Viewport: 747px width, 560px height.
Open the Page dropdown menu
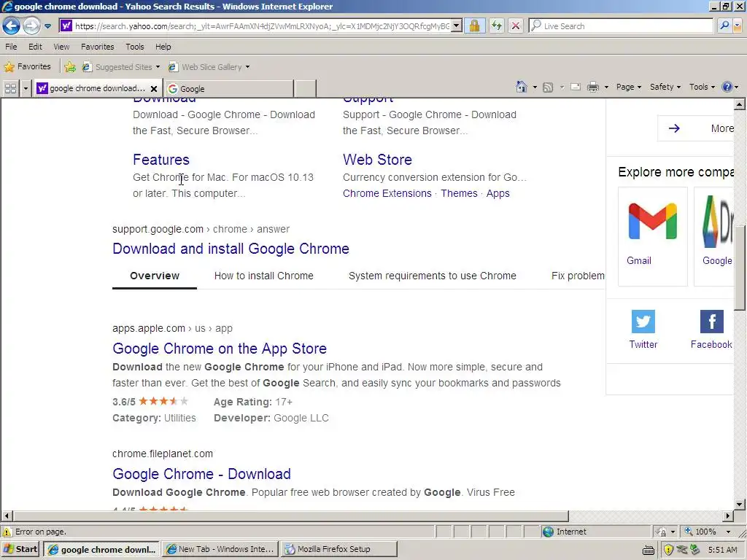(x=629, y=87)
